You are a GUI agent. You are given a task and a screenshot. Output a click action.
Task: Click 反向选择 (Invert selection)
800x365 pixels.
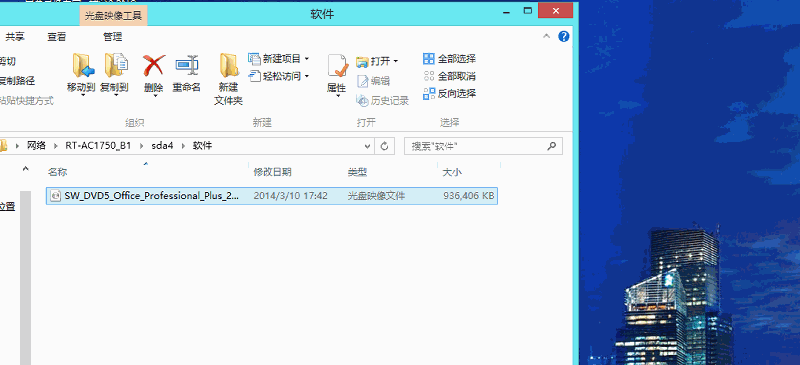(x=449, y=94)
